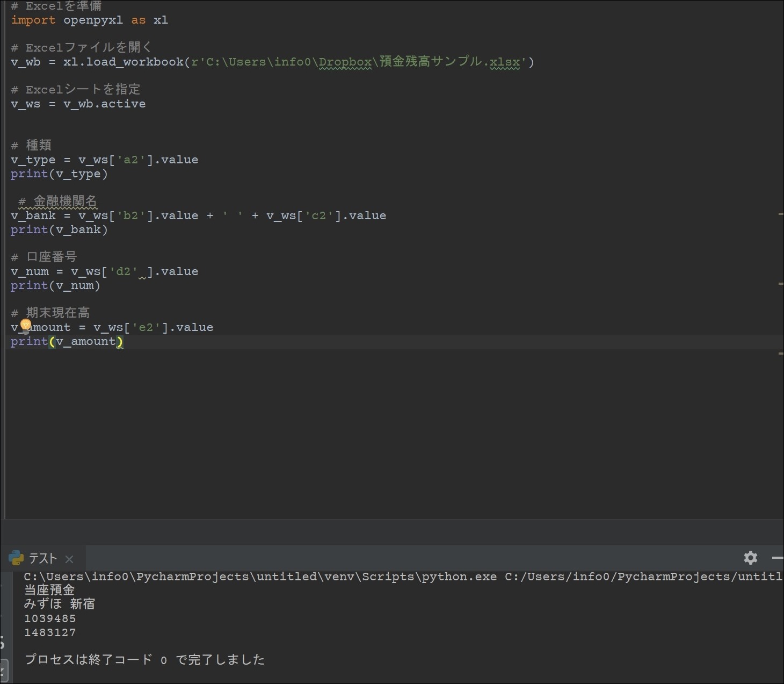Click the # Excelを準備 comment

coord(56,5)
